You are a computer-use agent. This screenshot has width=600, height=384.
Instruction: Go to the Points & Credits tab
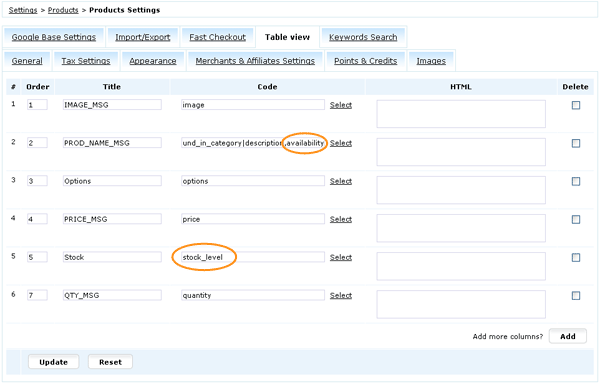(365, 61)
